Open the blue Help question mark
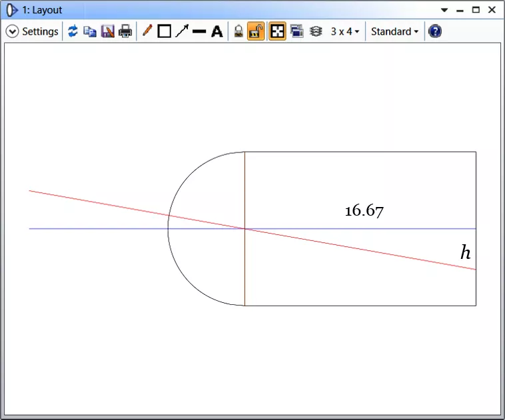This screenshot has width=505, height=420. tap(435, 31)
